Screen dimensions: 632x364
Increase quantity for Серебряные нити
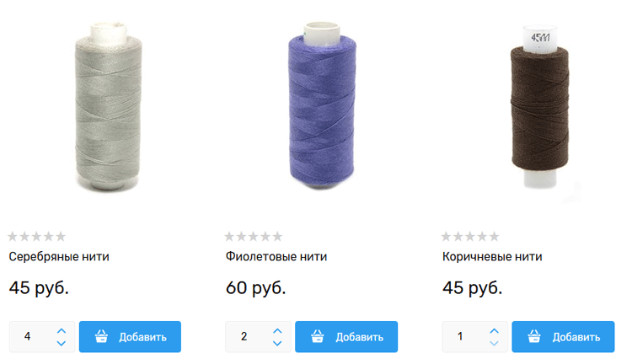point(62,331)
